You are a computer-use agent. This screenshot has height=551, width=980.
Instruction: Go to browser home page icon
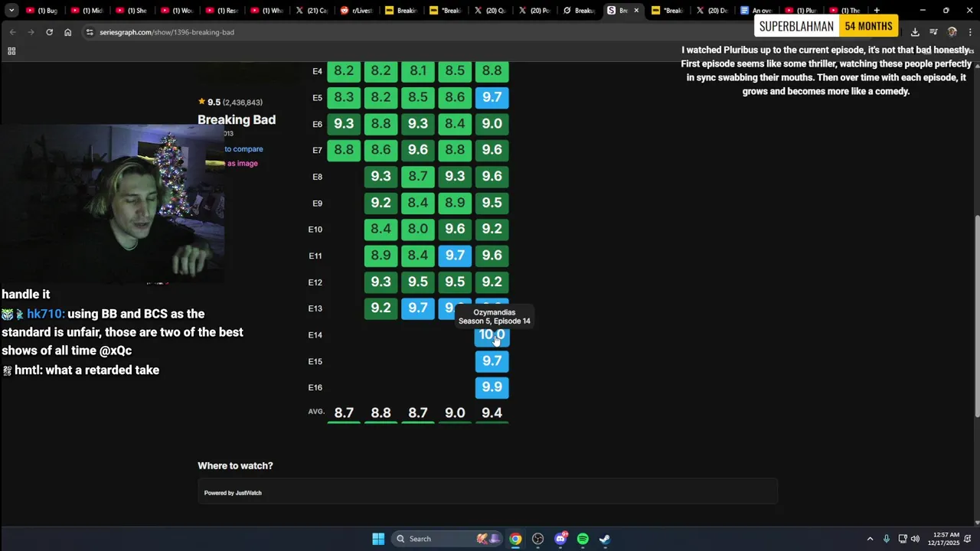[x=67, y=32]
